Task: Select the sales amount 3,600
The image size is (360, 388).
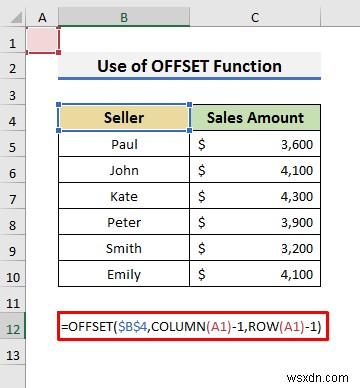Action: coord(255,144)
